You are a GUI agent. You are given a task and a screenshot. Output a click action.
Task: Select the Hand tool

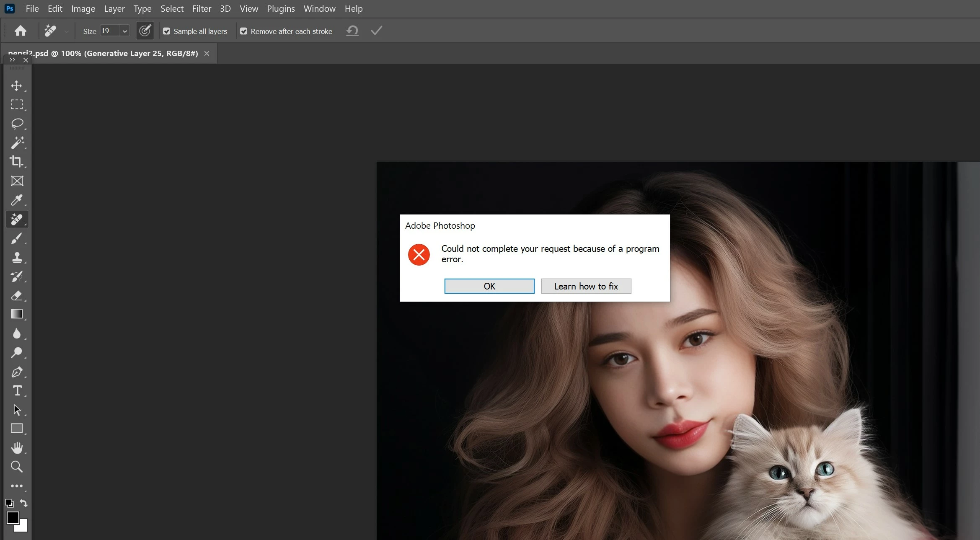click(x=17, y=448)
